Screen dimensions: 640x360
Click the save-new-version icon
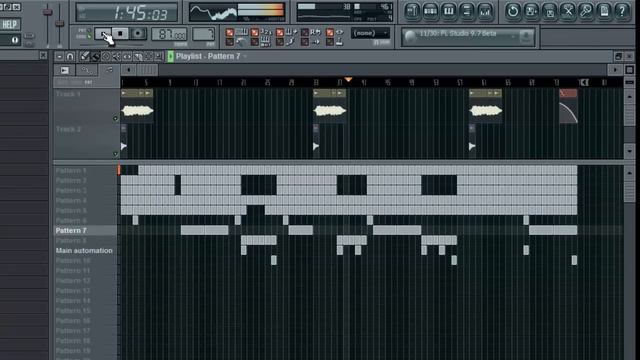point(531,11)
